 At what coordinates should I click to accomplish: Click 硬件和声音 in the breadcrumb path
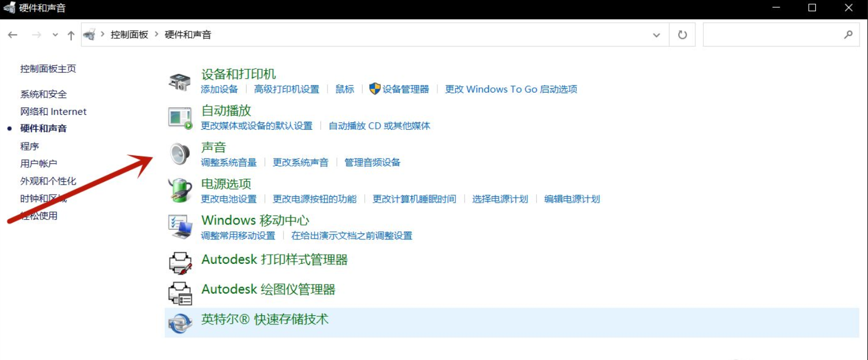[188, 35]
